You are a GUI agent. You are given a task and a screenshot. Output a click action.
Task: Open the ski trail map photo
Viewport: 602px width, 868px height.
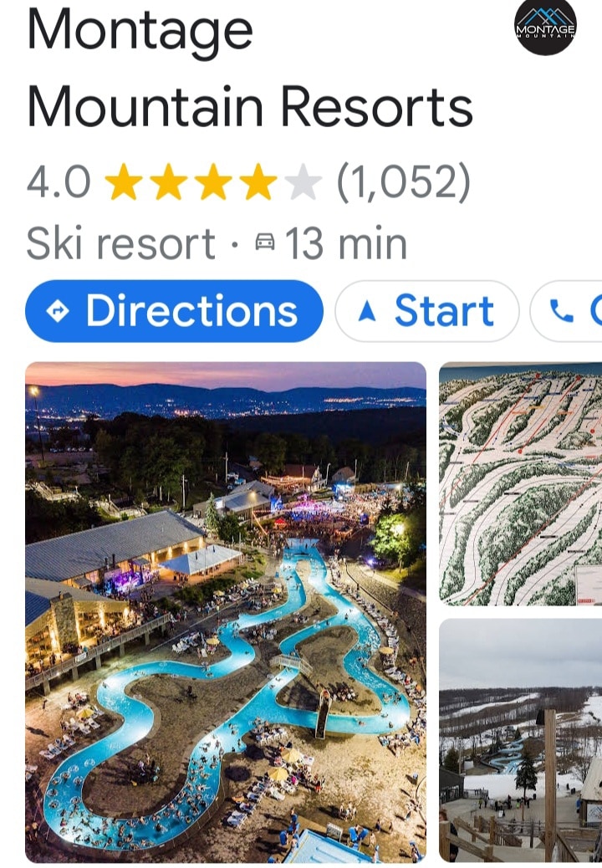(521, 484)
